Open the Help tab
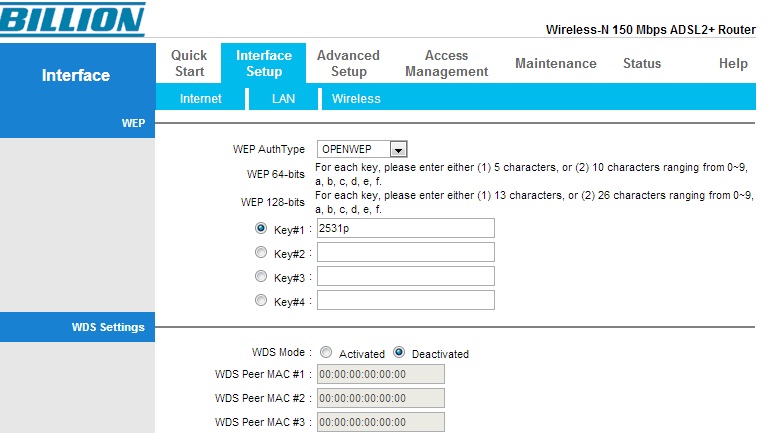 point(733,63)
